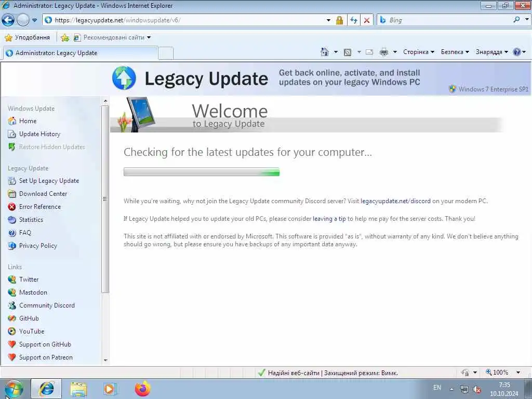532x399 pixels.
Task: Open the Безпека menu
Action: point(455,52)
